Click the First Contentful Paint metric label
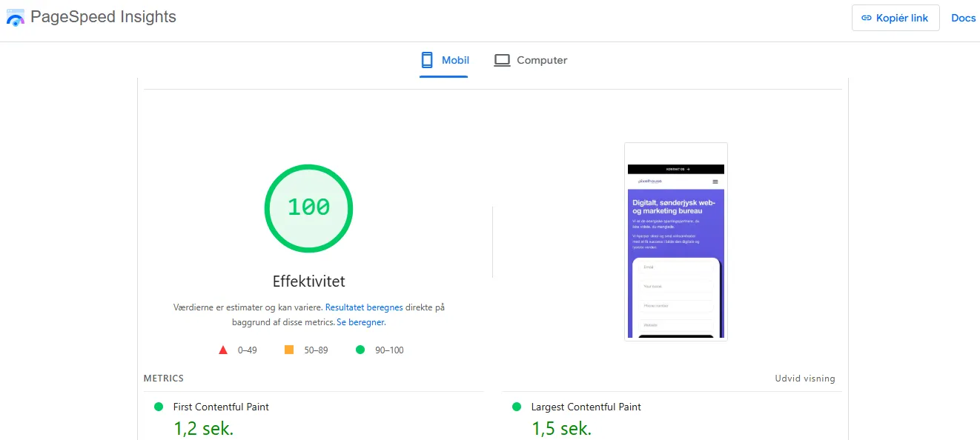Image resolution: width=980 pixels, height=440 pixels. pyautogui.click(x=221, y=407)
